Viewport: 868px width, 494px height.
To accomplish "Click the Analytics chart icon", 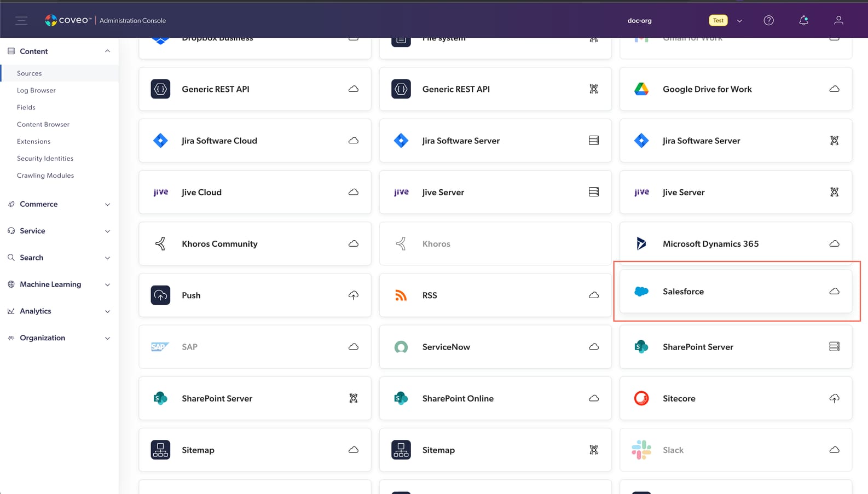I will [11, 311].
